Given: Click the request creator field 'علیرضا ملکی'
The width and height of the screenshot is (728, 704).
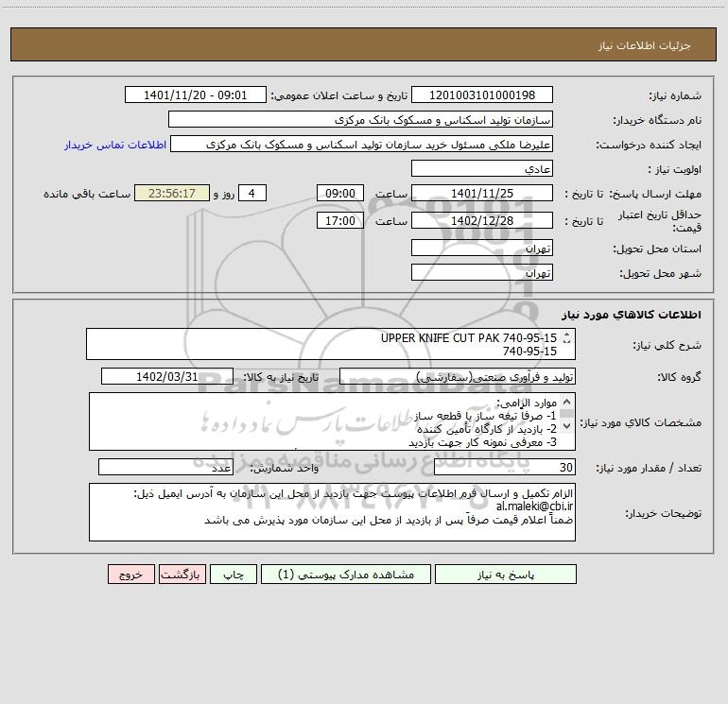Looking at the screenshot, I should tap(362, 144).
